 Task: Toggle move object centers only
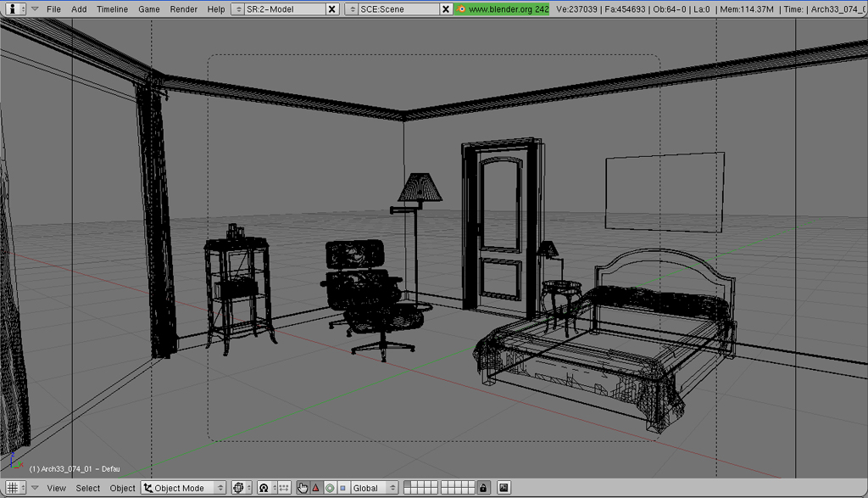[x=283, y=488]
